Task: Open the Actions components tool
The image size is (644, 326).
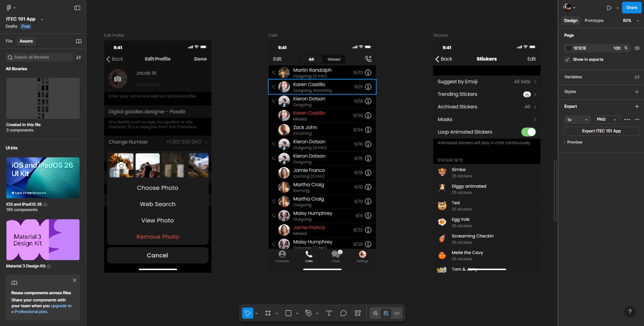Action: click(x=358, y=313)
